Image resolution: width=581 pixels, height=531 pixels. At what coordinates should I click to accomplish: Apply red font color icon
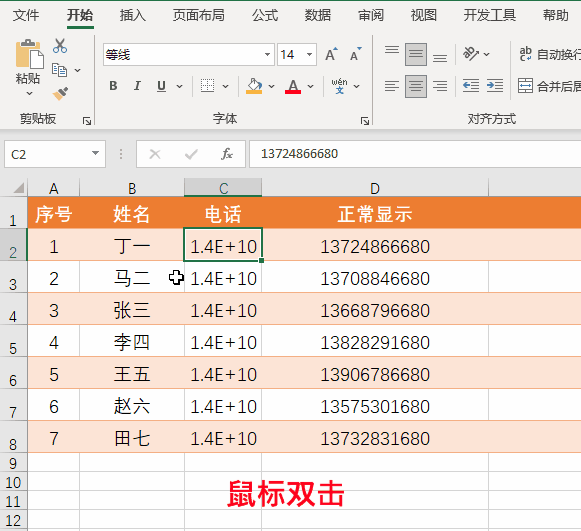(x=293, y=86)
